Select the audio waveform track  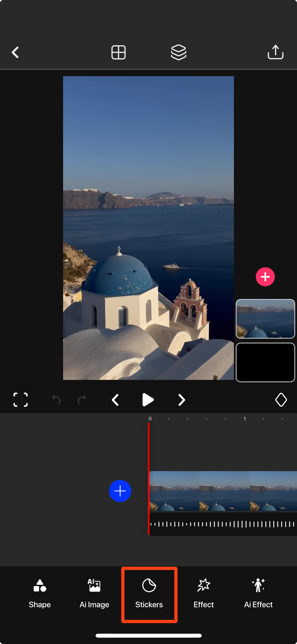click(x=223, y=524)
